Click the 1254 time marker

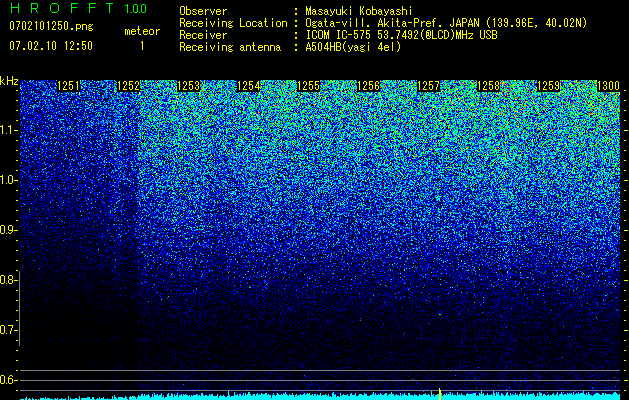coord(249,86)
